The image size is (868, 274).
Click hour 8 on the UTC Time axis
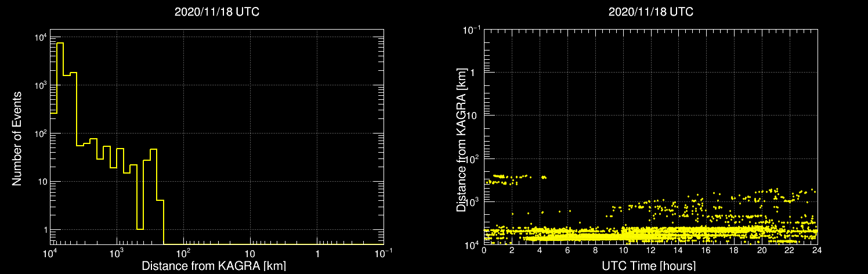click(x=595, y=250)
